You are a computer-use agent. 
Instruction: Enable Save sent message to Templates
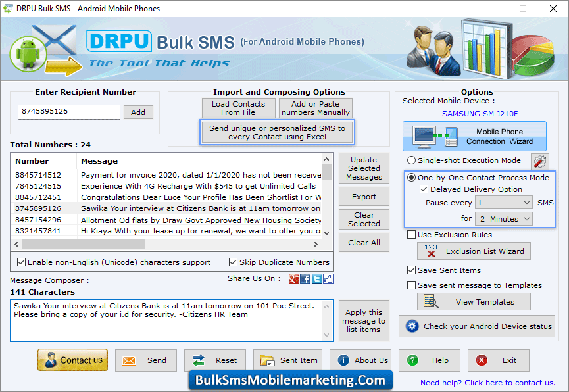[411, 285]
